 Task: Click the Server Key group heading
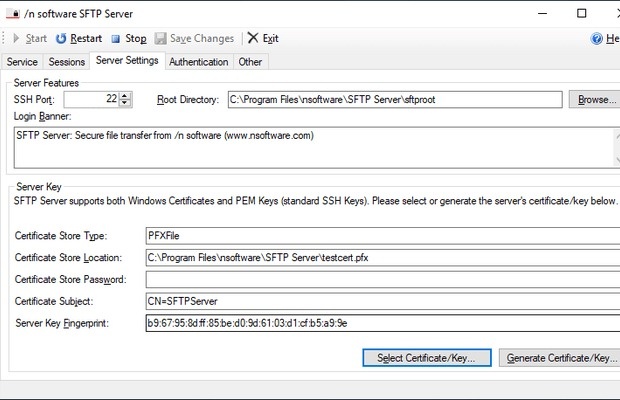[39, 187]
